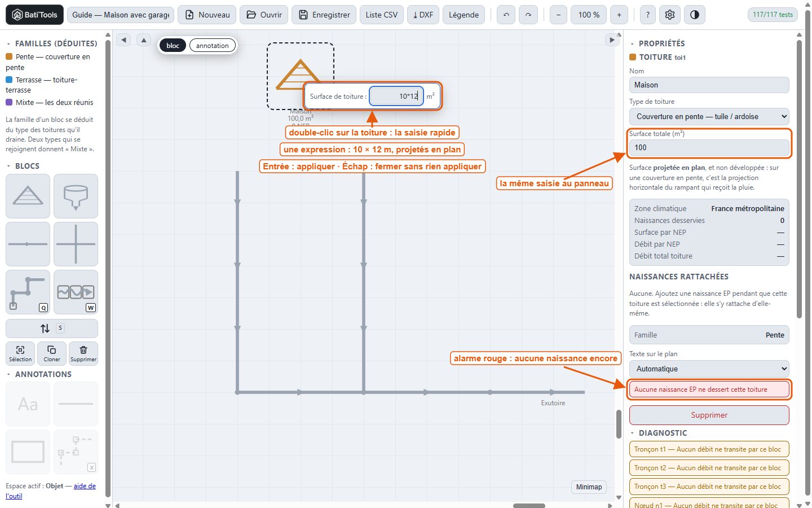Screen dimensions: 812x508
Task: Select the roof (toiture) block tool
Action: [x=28, y=196]
